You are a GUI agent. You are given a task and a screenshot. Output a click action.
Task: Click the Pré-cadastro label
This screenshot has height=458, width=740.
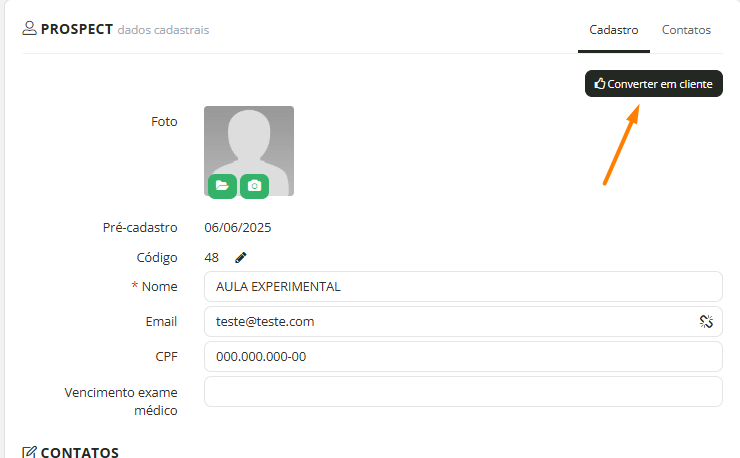(140, 228)
